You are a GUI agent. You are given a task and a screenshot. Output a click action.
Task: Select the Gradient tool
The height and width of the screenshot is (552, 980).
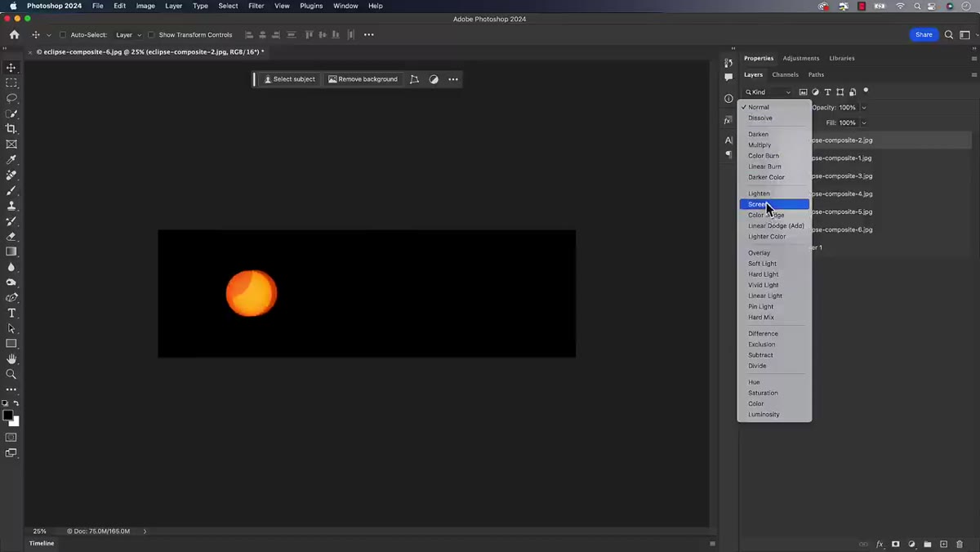(x=11, y=252)
